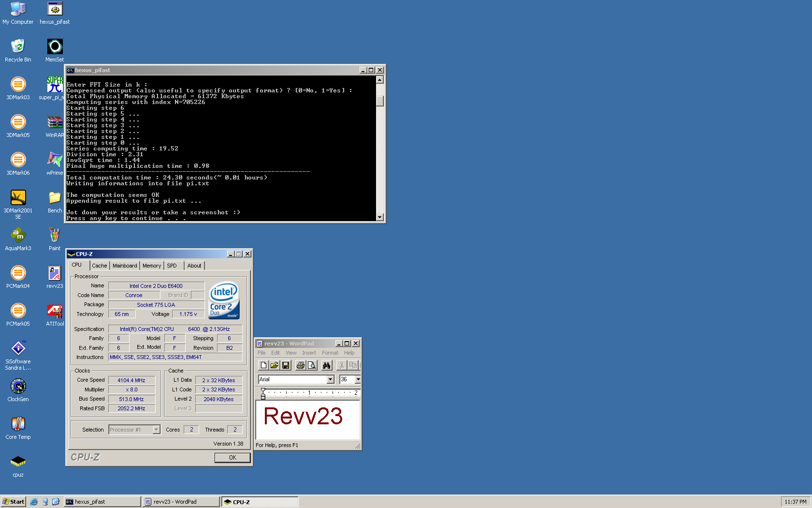Viewport: 812px width, 508px height.
Task: Click the Intel Core 2 Duo logo
Action: pyautogui.click(x=224, y=300)
